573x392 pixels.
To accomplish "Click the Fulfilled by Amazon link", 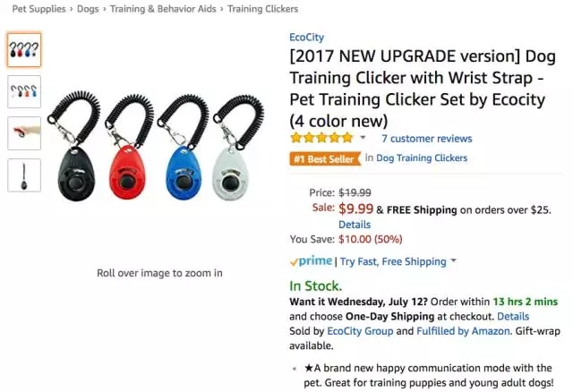I will click(463, 331).
